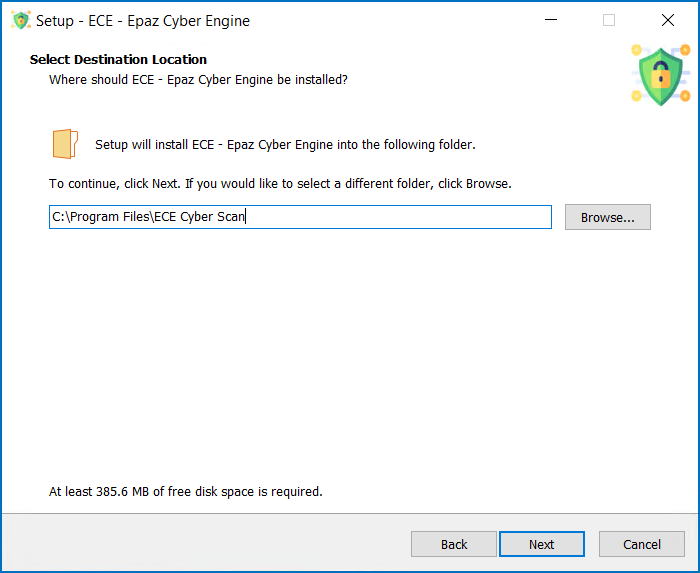
Task: Click the 'To continue, click Next' instruction
Action: coord(280,184)
